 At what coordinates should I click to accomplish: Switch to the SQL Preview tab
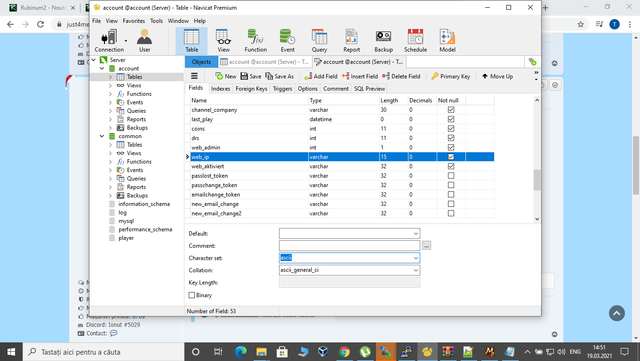pos(369,88)
